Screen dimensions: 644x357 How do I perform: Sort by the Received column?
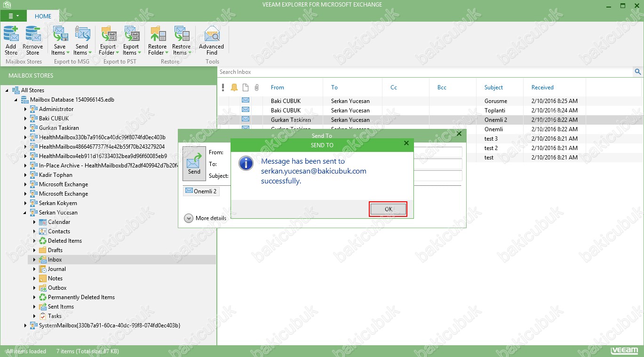(x=542, y=87)
